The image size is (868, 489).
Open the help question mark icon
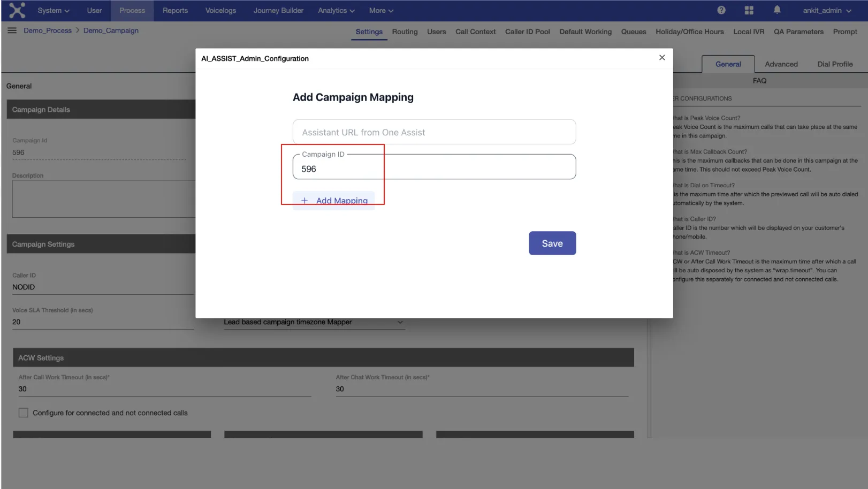click(721, 10)
